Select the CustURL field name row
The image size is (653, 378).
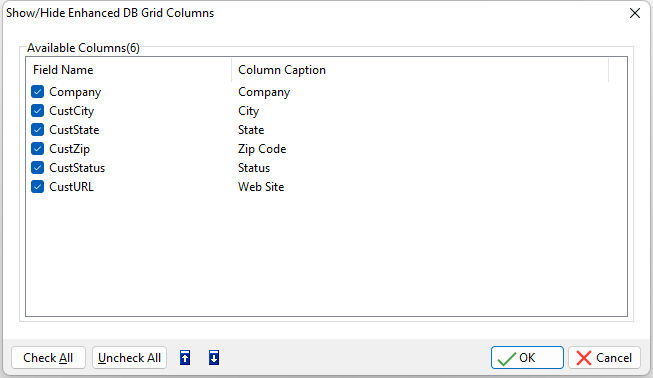[71, 187]
